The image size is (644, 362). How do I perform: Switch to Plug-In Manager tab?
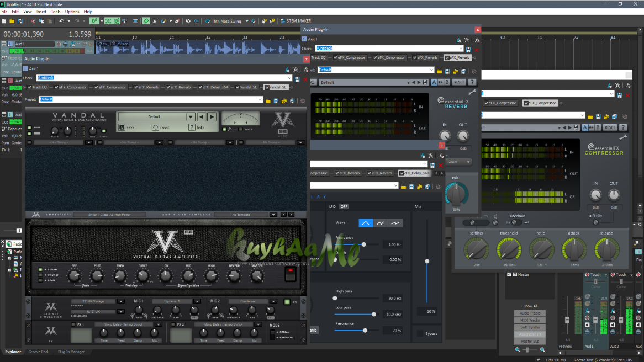(x=71, y=352)
